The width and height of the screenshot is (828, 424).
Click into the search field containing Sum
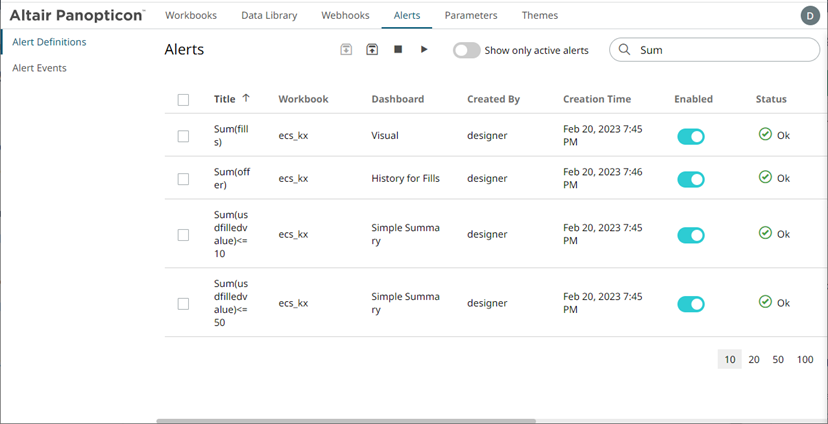(x=720, y=50)
